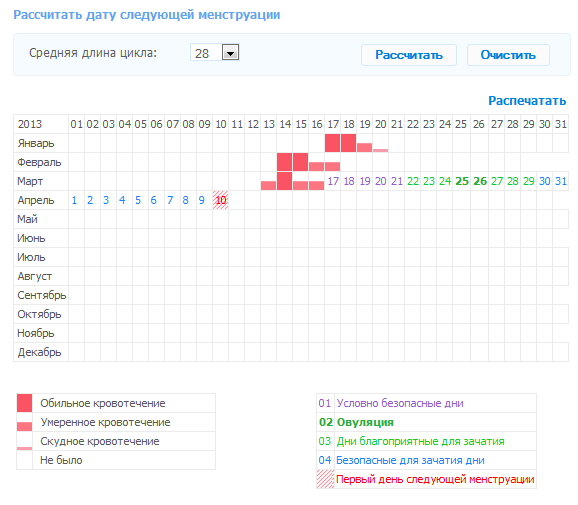
Task: Click March 22 favorable conception day
Action: (x=413, y=181)
